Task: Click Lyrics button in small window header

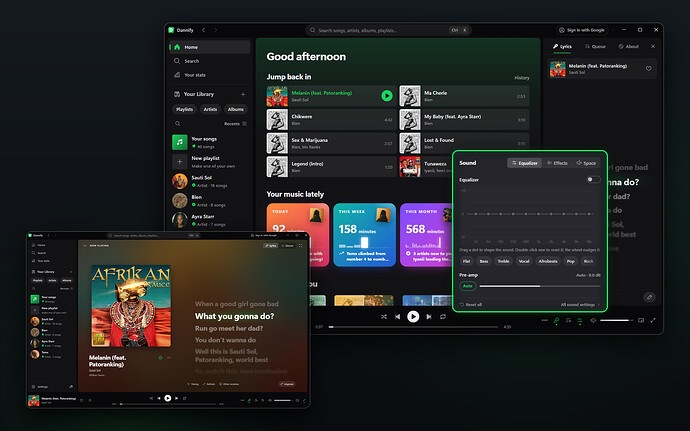Action: (x=271, y=246)
